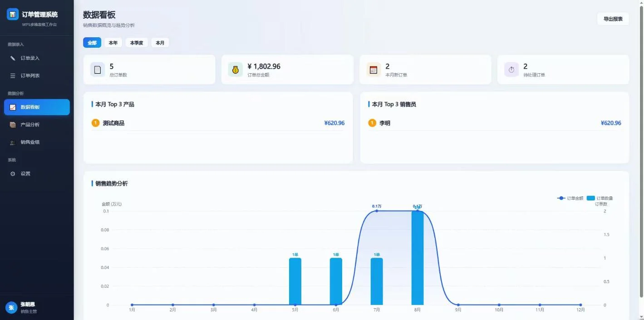This screenshot has width=644, height=320.
Task: Click the 本月 Top 3 产品 heading
Action: pyautogui.click(x=115, y=104)
